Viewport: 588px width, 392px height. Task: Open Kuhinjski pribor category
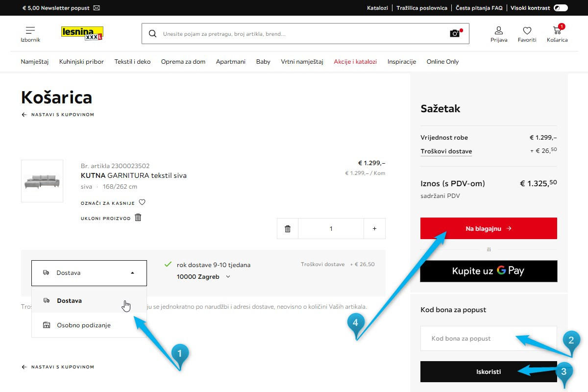pyautogui.click(x=81, y=62)
